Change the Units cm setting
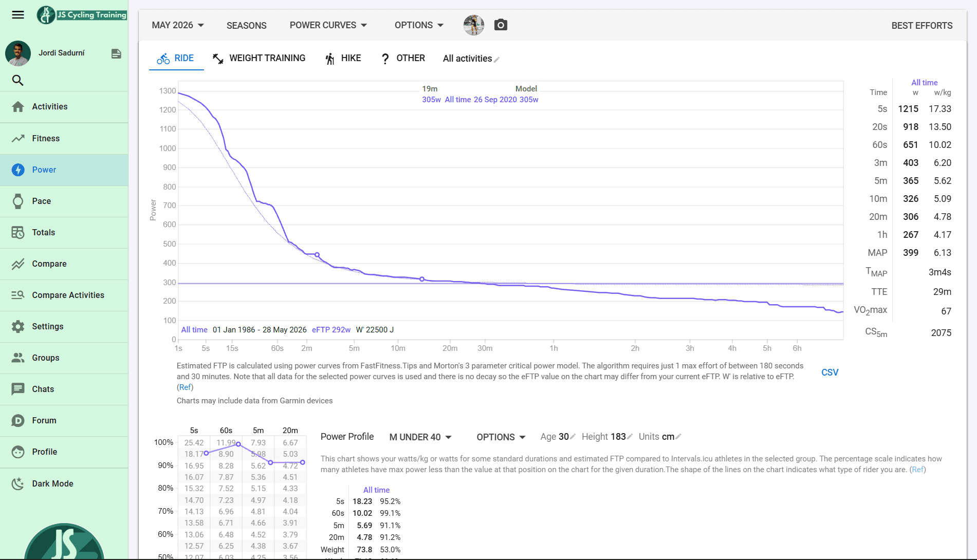Screen dimensions: 977x560 click(660, 437)
